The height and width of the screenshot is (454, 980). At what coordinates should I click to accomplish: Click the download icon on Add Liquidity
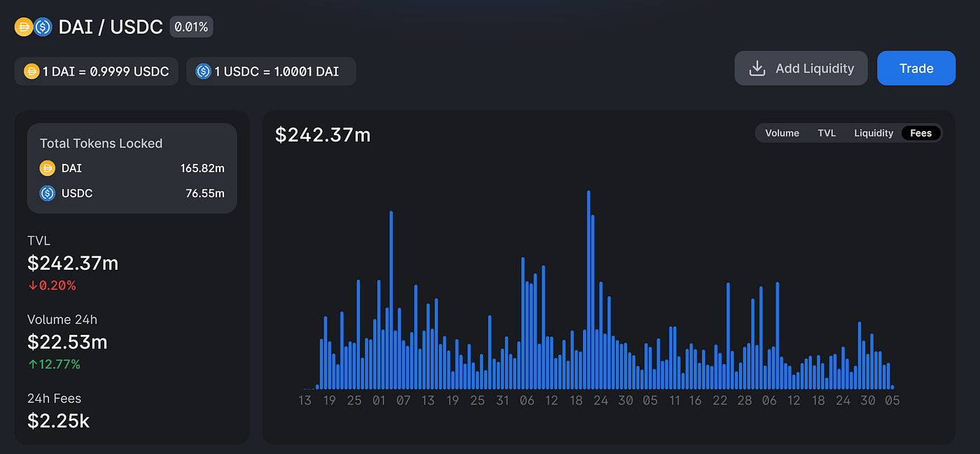[757, 69]
